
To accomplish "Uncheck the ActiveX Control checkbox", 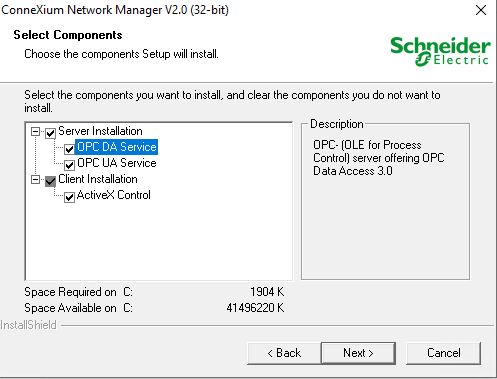I will tap(69, 197).
